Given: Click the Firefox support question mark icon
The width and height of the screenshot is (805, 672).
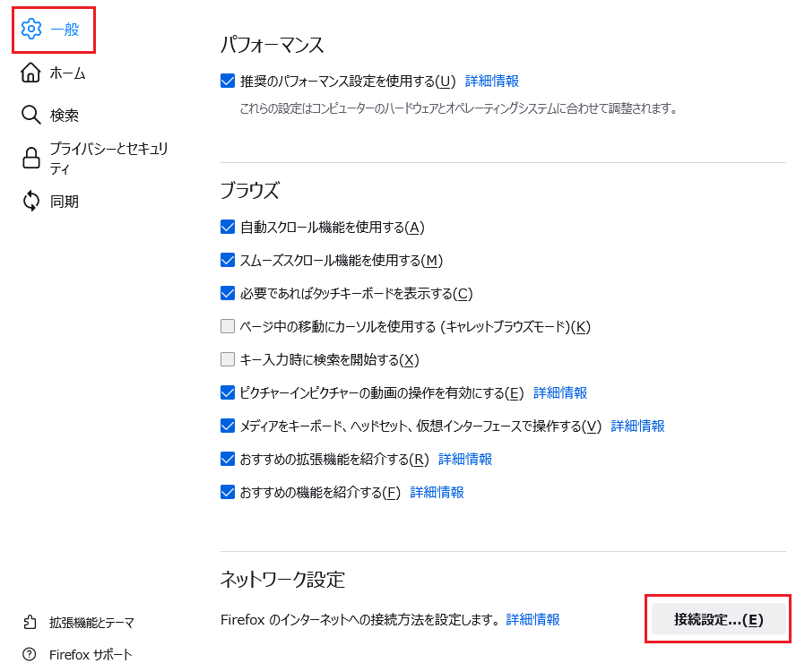Looking at the screenshot, I should click(30, 655).
